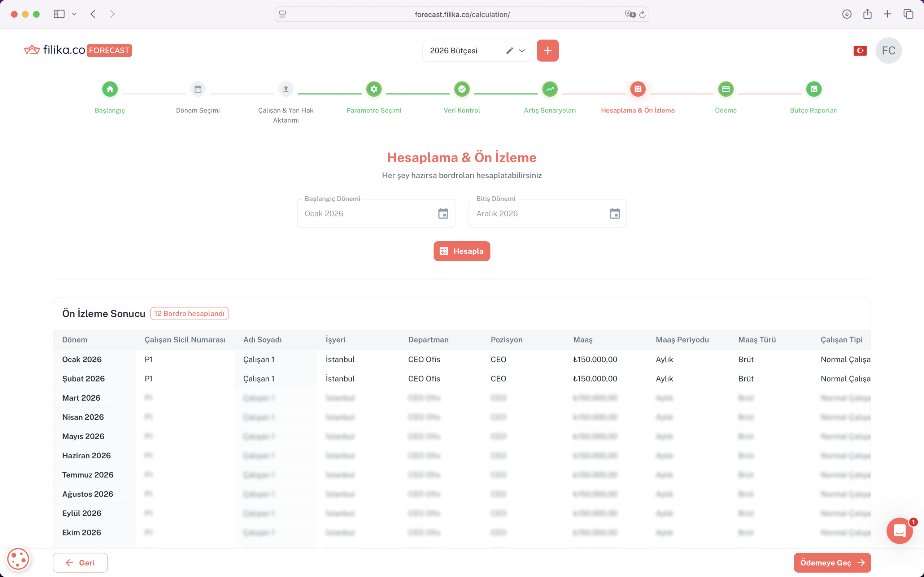Open the Parametre Seçimi gear step
The height and width of the screenshot is (577, 924).
(374, 89)
